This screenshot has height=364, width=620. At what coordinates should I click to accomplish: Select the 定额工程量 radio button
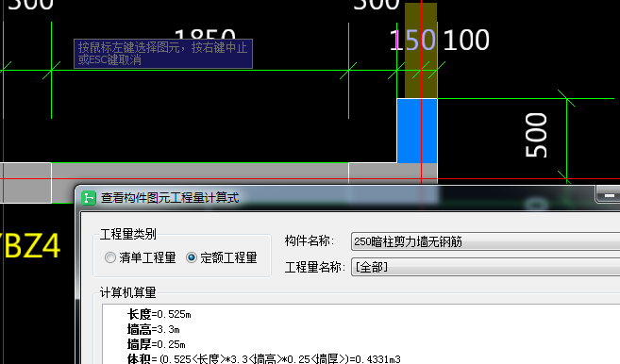pyautogui.click(x=222, y=257)
